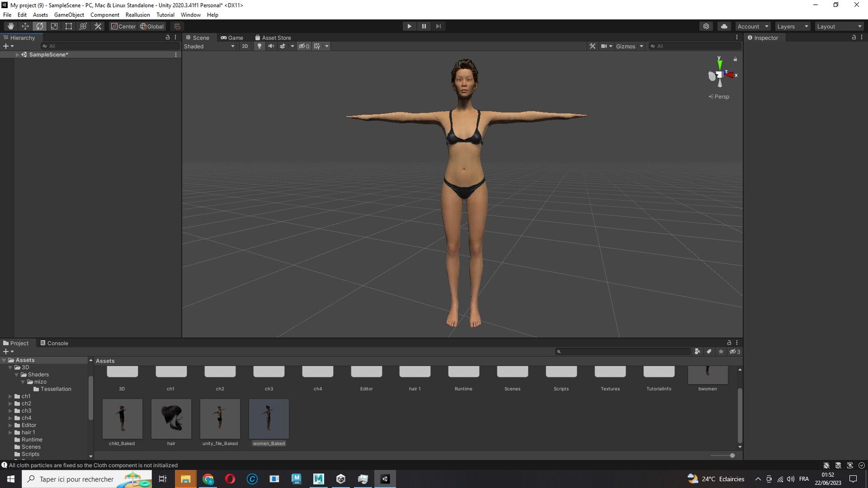Switch to the Console tab
Viewport: 868px width, 488px height.
(x=54, y=343)
